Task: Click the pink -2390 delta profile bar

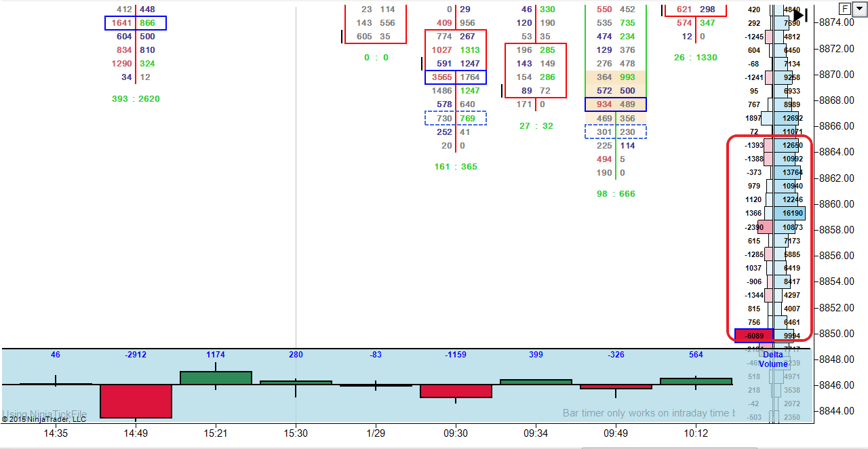Action: pos(765,227)
